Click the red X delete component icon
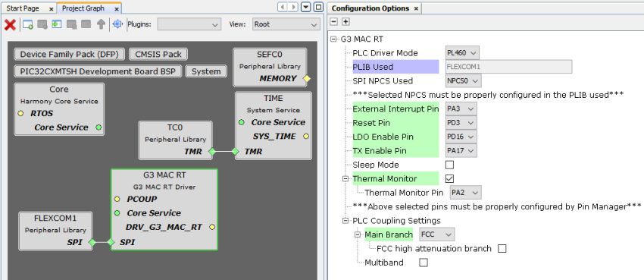The width and height of the screenshot is (644, 280). tap(10, 25)
